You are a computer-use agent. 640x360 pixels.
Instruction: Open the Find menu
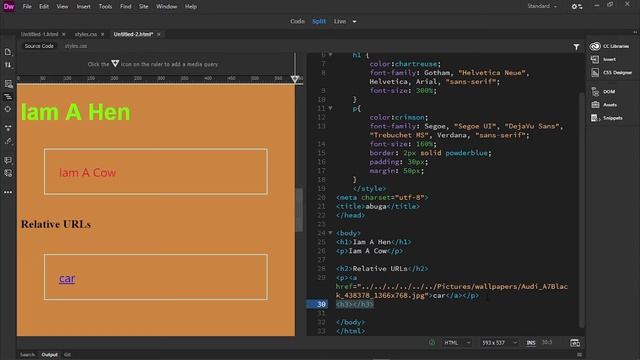point(126,7)
